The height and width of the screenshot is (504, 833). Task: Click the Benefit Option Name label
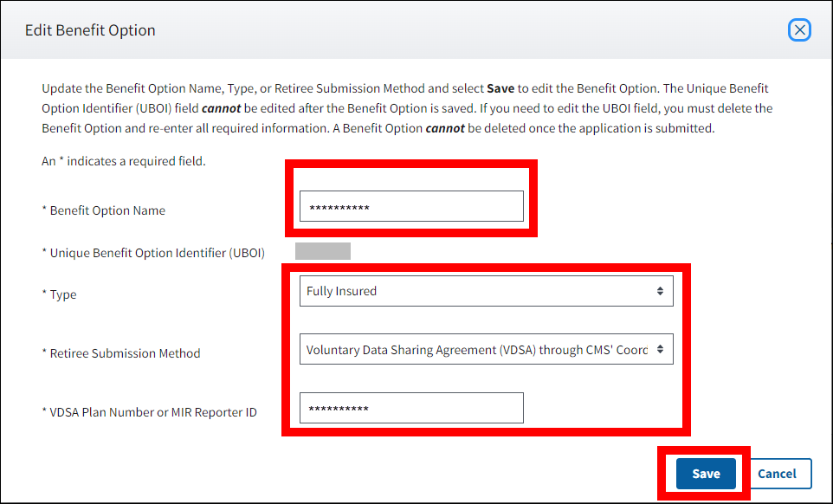click(x=107, y=210)
